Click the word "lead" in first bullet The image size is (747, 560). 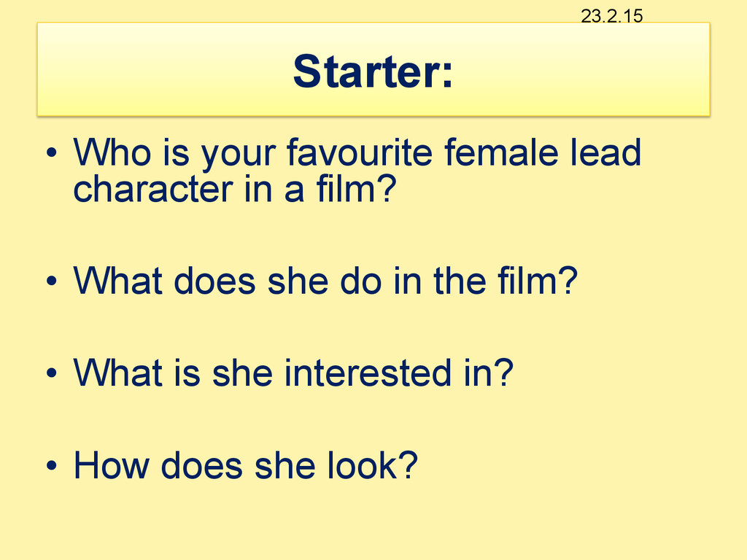pyautogui.click(x=606, y=152)
